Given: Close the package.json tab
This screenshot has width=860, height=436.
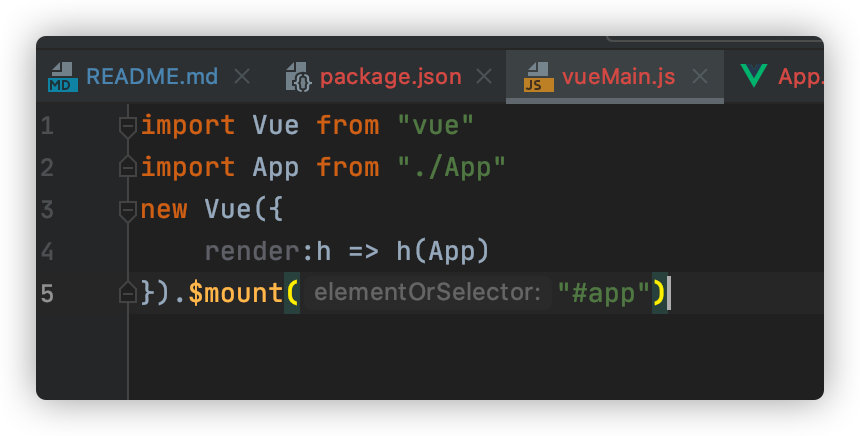Looking at the screenshot, I should click(x=484, y=77).
